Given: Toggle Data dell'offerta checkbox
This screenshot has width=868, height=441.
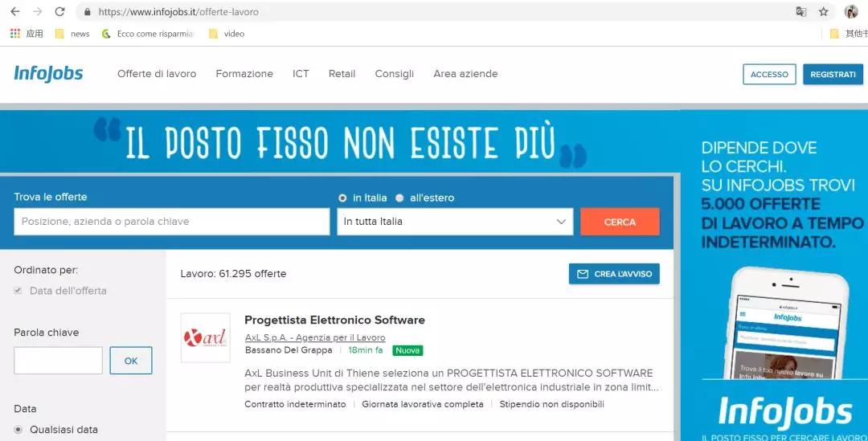Looking at the screenshot, I should pyautogui.click(x=18, y=291).
